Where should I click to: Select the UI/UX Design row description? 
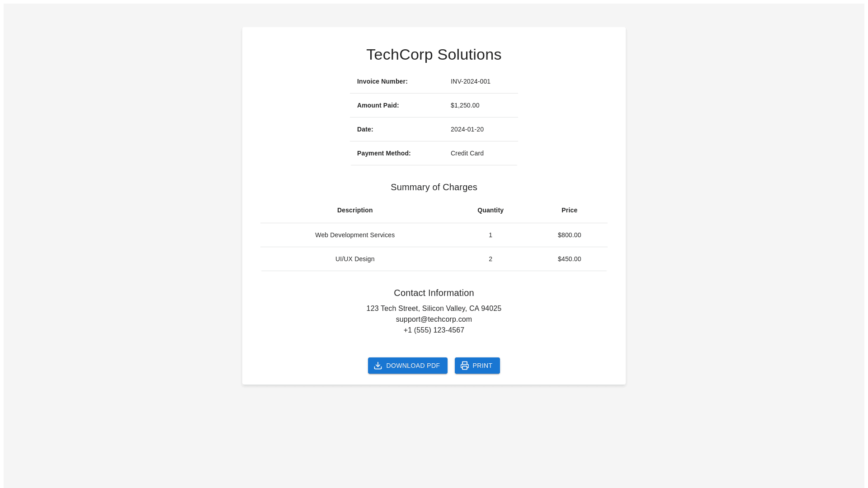(355, 259)
